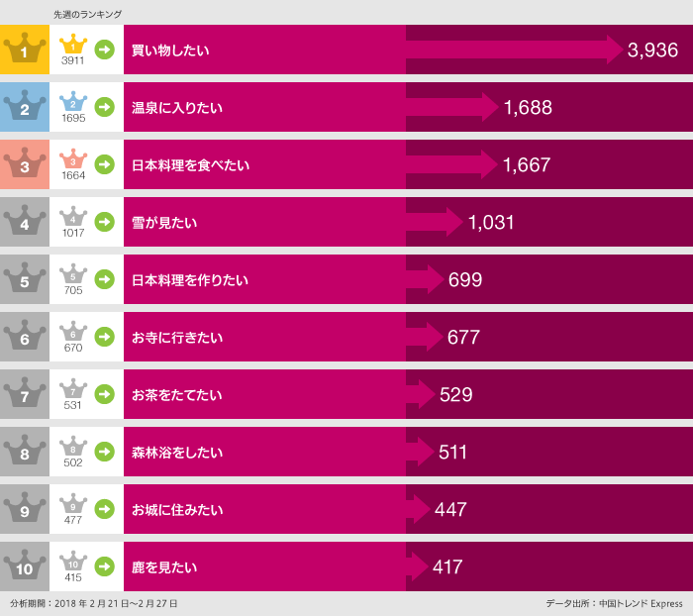This screenshot has height=616, width=693.
Task: Select the お城に住みたい ranking label
Action: coord(177,509)
